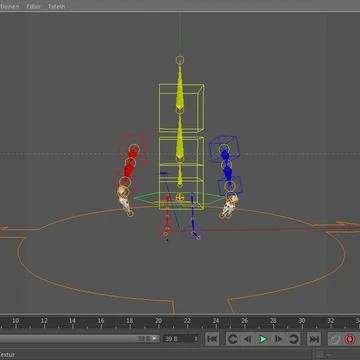Jump to the start of the animation
The height and width of the screenshot is (360, 360).
(212, 339)
